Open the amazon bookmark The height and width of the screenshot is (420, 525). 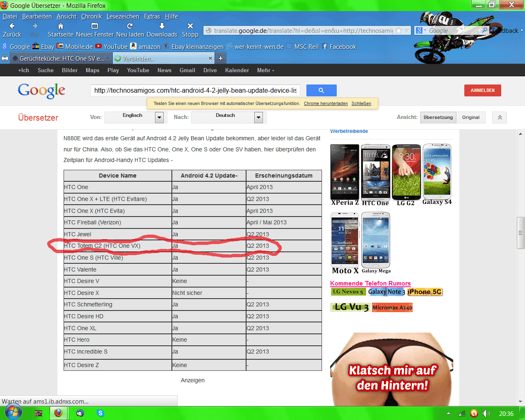[x=145, y=46]
